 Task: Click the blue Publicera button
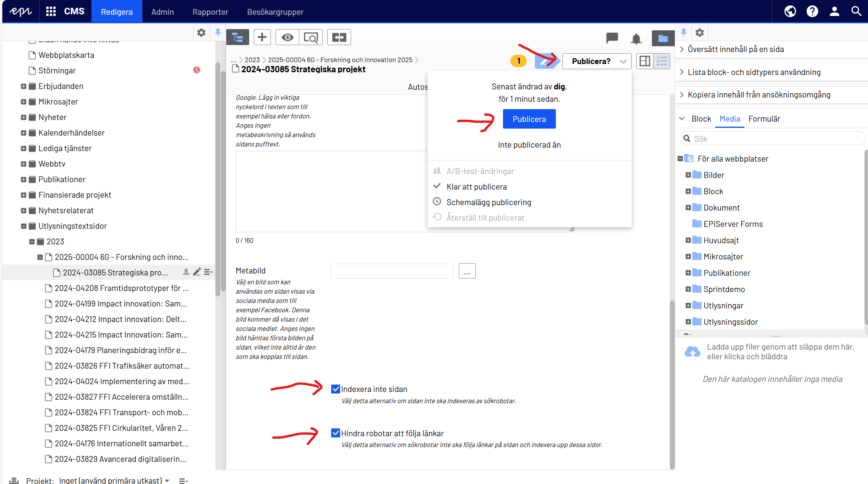(x=529, y=119)
